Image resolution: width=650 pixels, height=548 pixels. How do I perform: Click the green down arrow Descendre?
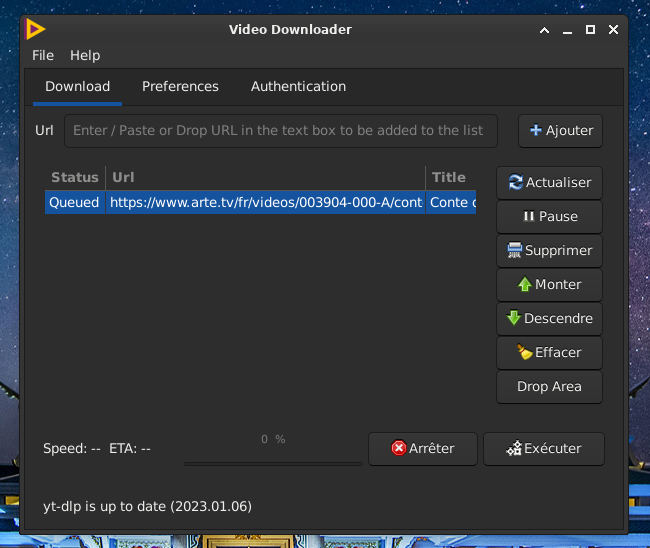(x=514, y=319)
